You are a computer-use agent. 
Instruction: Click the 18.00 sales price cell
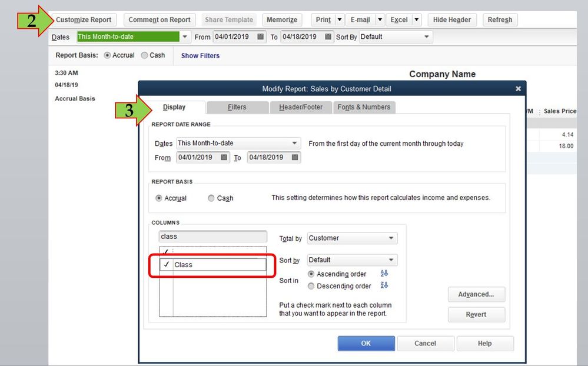566,147
